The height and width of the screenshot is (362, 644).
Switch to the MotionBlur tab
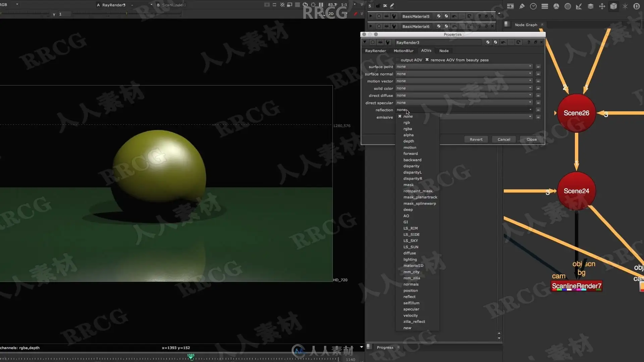coord(404,51)
